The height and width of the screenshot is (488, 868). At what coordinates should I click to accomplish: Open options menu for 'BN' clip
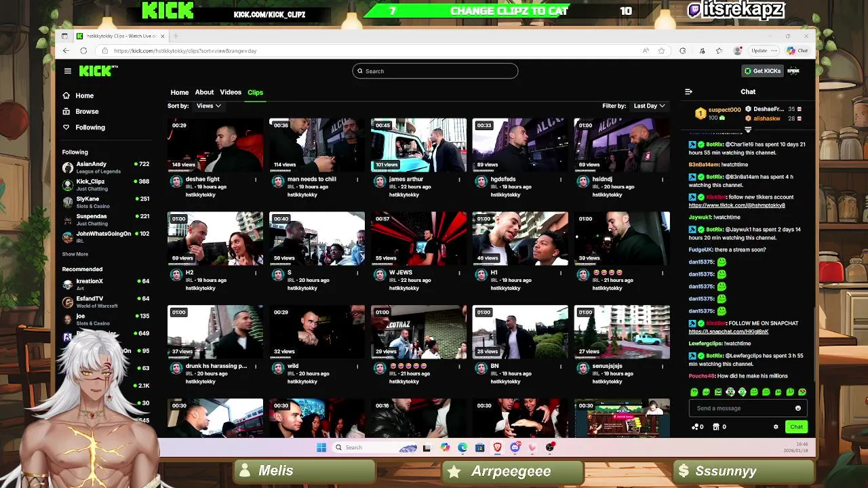[561, 367]
